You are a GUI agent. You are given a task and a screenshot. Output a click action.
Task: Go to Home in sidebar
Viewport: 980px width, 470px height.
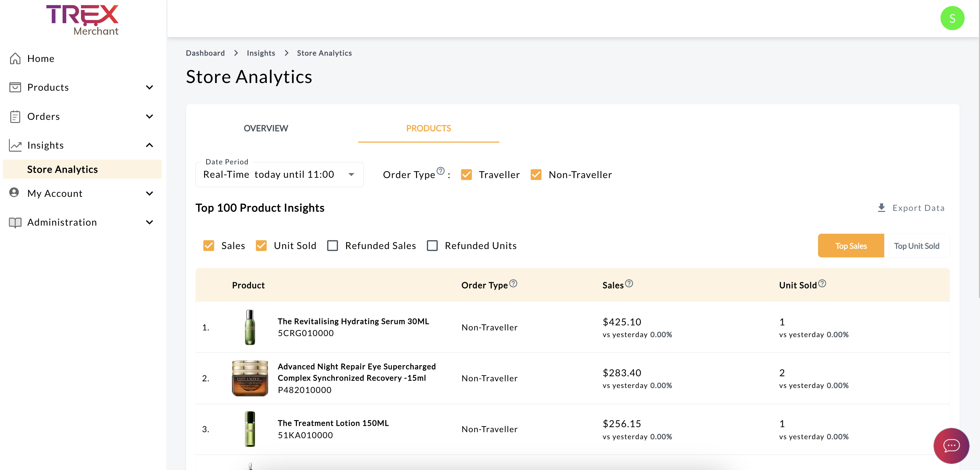(41, 59)
